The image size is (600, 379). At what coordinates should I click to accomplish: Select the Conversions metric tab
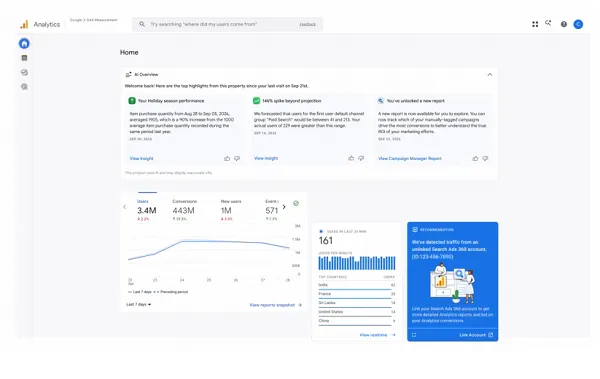184,210
